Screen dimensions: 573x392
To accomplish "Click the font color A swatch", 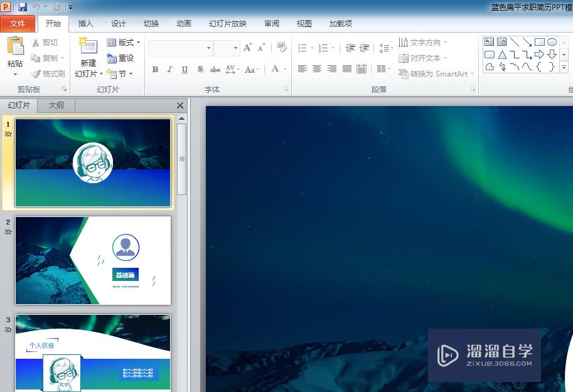I will point(276,70).
